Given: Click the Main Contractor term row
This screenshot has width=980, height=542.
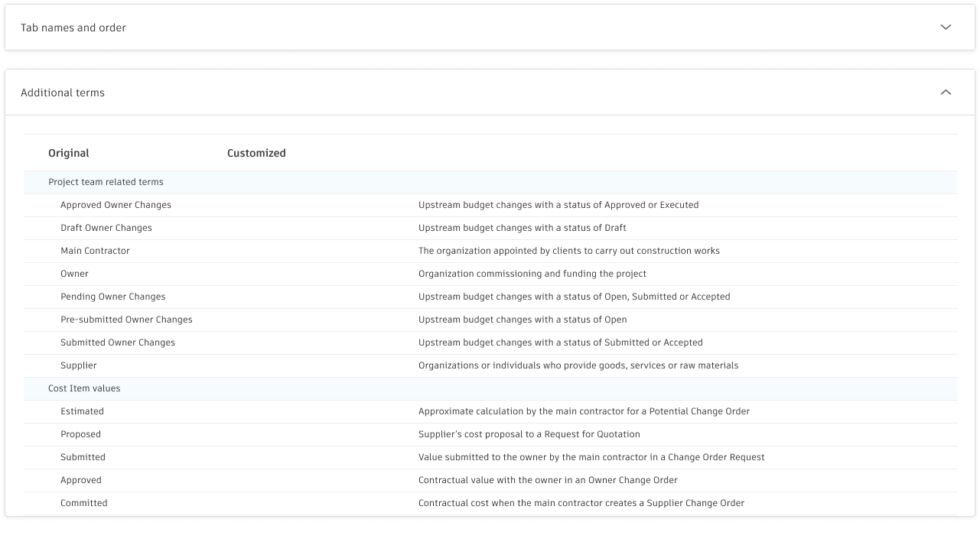Looking at the screenshot, I should click(95, 251).
